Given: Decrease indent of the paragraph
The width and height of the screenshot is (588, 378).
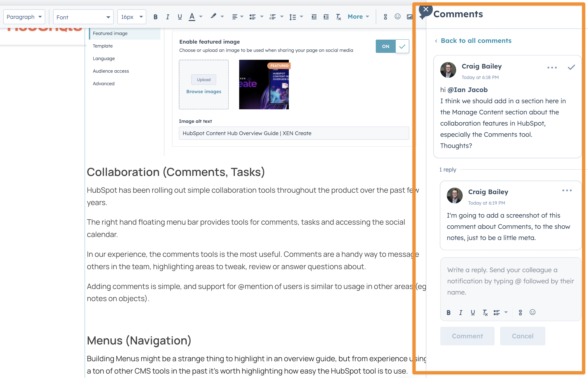Looking at the screenshot, I should [x=314, y=17].
